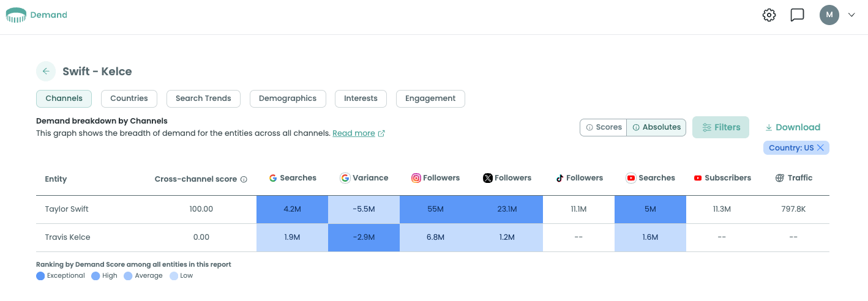This screenshot has height=301, width=868.
Task: Open the Search Trends tab
Action: pos(203,98)
